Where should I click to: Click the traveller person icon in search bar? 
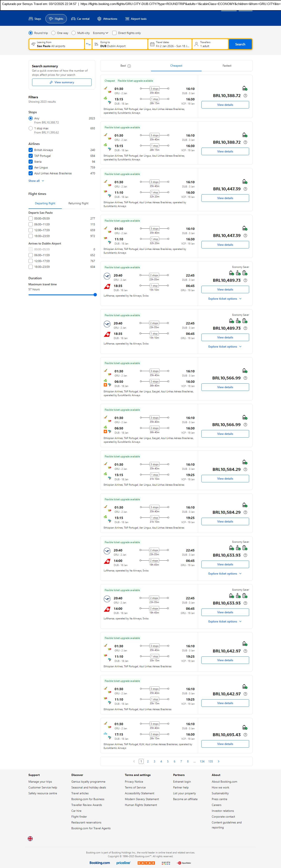[196, 44]
